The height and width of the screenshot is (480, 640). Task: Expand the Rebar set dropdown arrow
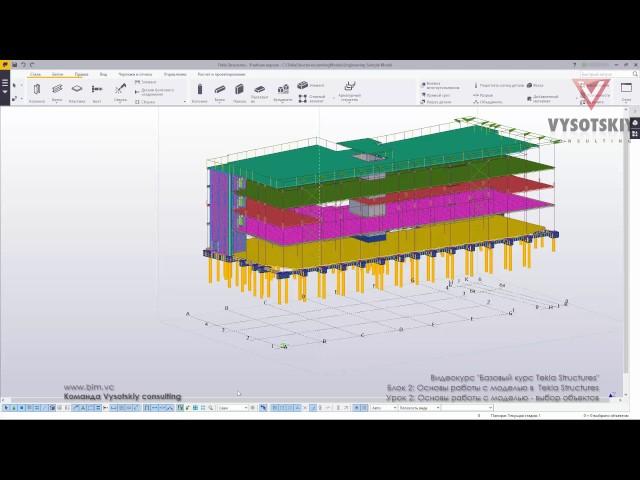349,103
